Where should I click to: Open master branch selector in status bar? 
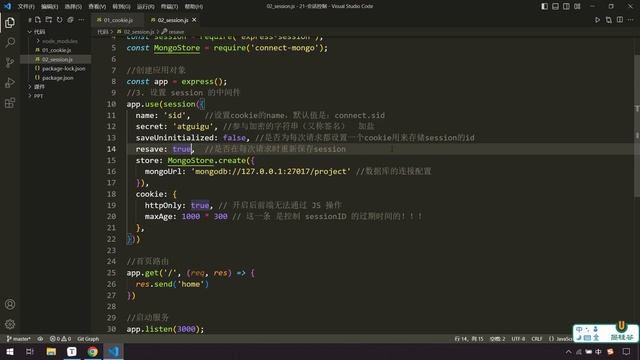[x=18, y=339]
